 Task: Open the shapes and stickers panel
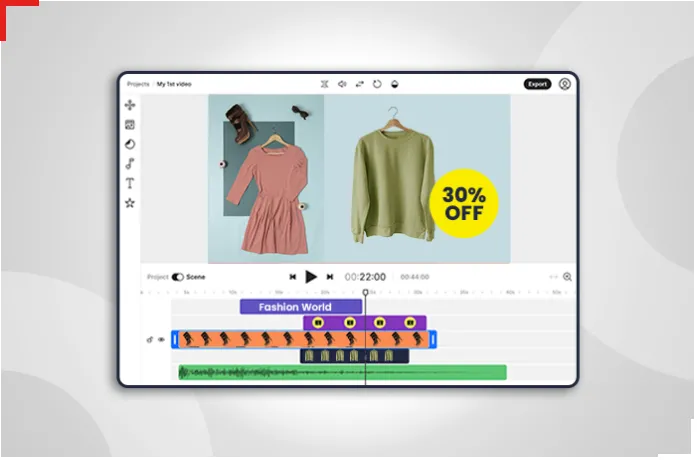129,144
